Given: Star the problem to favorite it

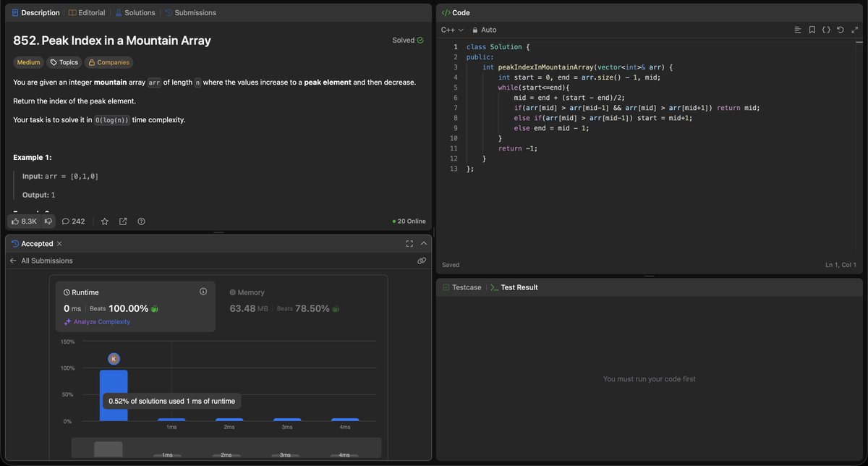Looking at the screenshot, I should pos(105,221).
